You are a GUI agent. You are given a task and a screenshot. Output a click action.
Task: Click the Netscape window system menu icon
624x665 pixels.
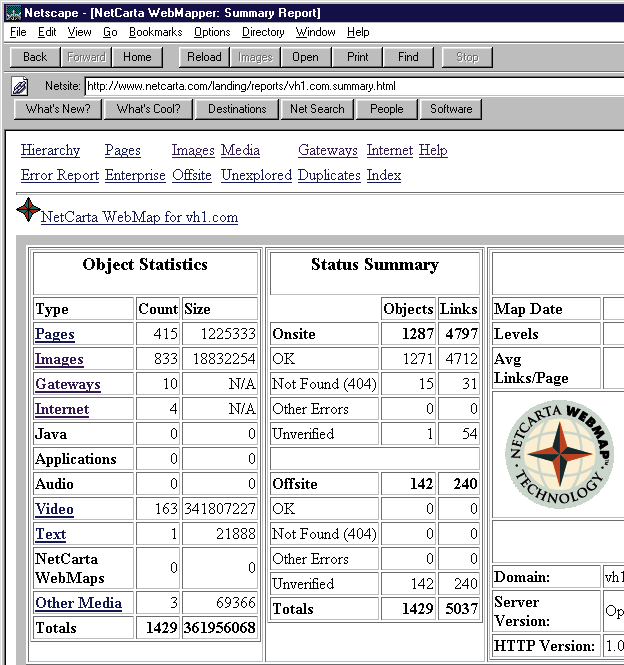13,13
